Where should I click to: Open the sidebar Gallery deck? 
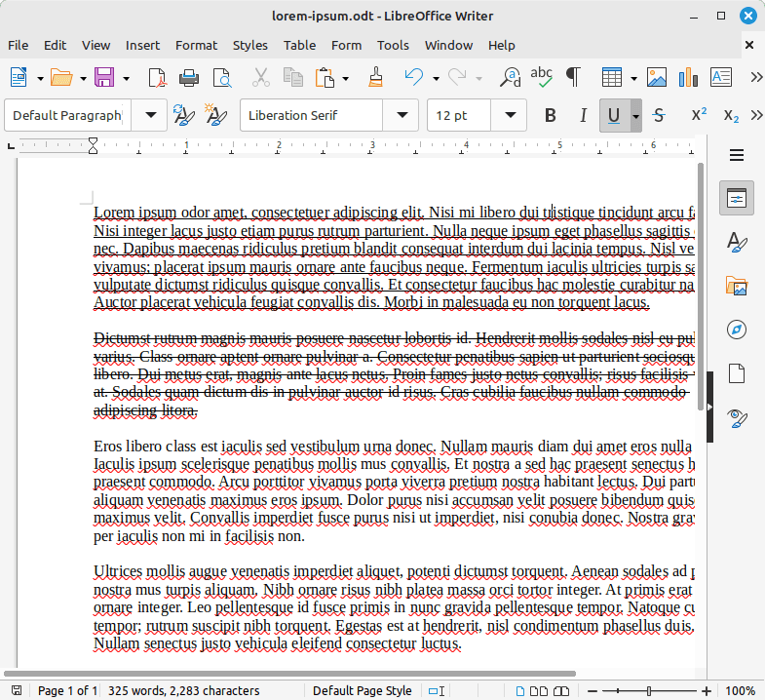[x=736, y=286]
